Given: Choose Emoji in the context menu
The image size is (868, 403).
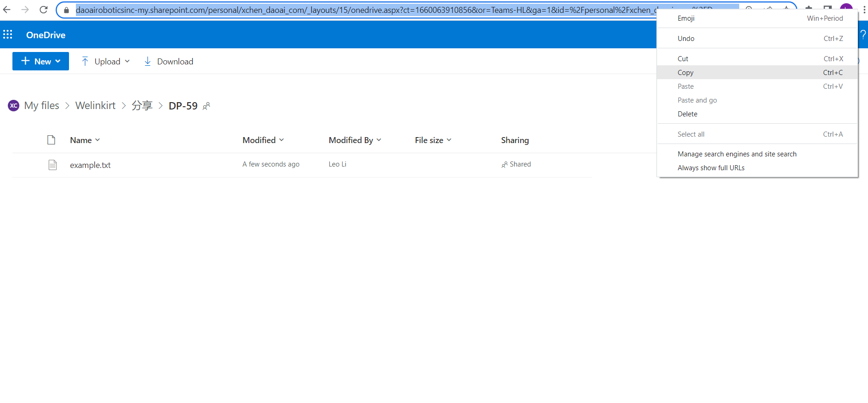Looking at the screenshot, I should 757,18.
